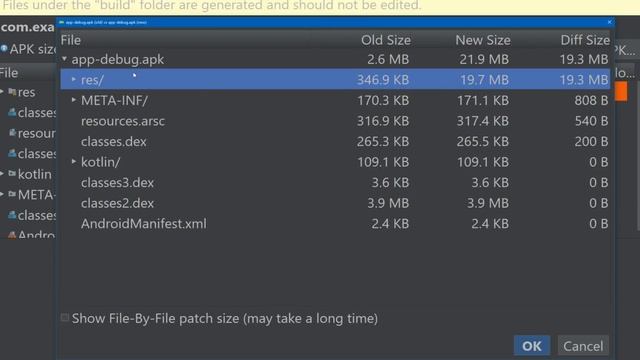
Task: Enable Show File-By-File patch size checkbox
Action: coord(64,318)
